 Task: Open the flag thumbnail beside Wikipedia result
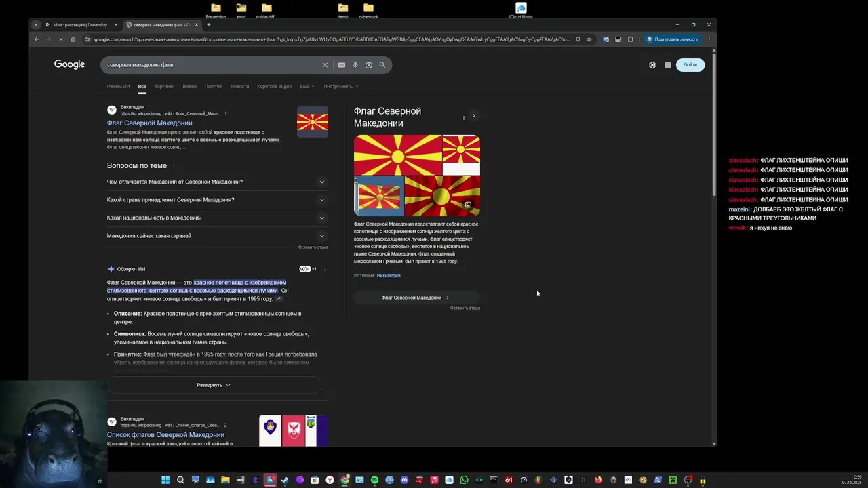pyautogui.click(x=313, y=122)
